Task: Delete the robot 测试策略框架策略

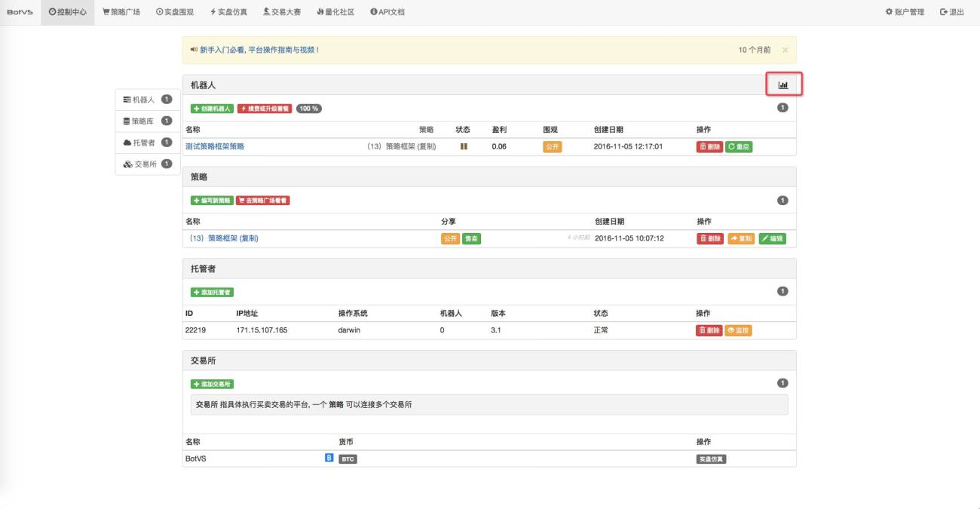Action: (x=709, y=146)
